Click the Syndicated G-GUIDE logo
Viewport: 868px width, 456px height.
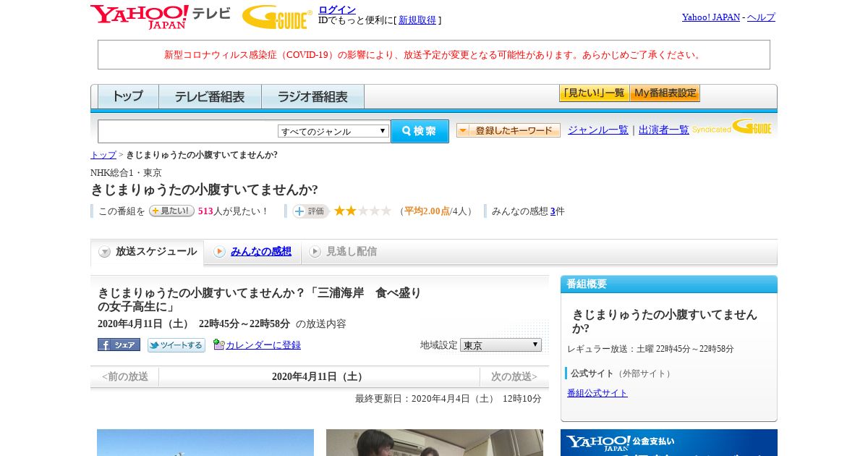731,127
